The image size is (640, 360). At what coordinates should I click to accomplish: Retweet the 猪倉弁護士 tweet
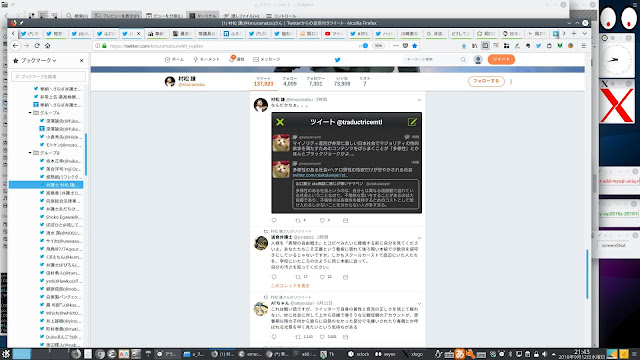pos(298,277)
